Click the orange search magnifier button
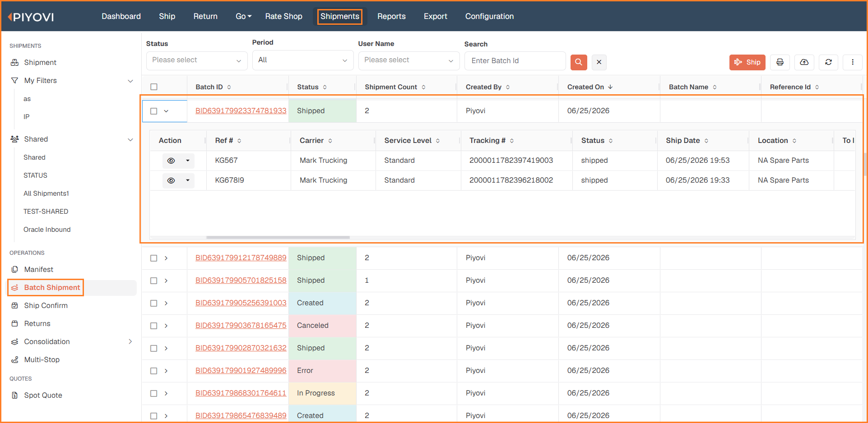Image resolution: width=868 pixels, height=423 pixels. [578, 62]
